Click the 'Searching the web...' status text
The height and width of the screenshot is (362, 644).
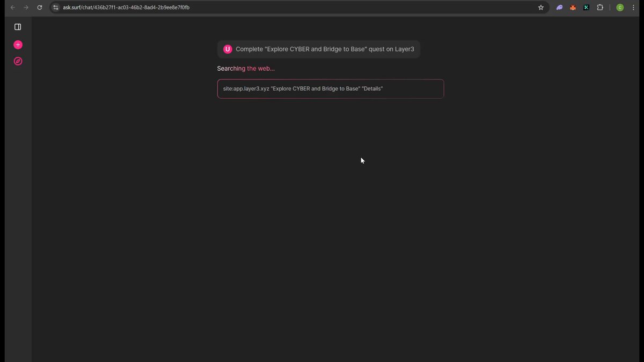246,69
